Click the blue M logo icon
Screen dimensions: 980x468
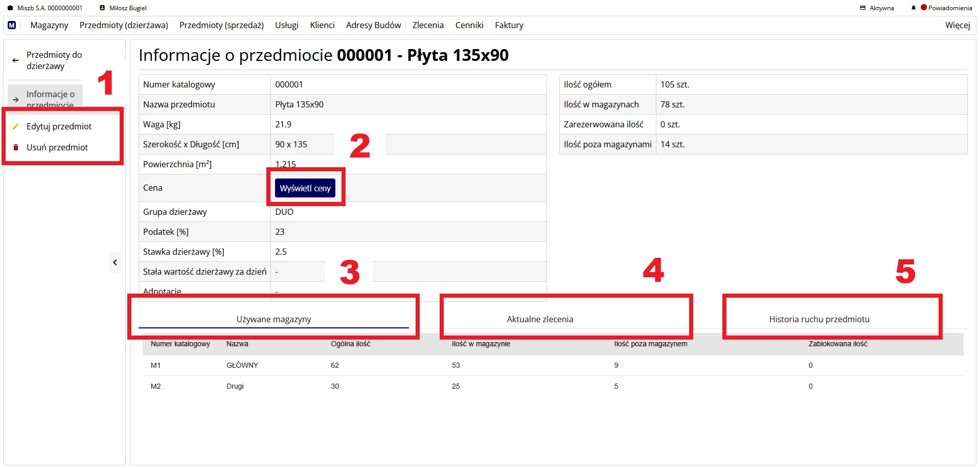click(12, 25)
